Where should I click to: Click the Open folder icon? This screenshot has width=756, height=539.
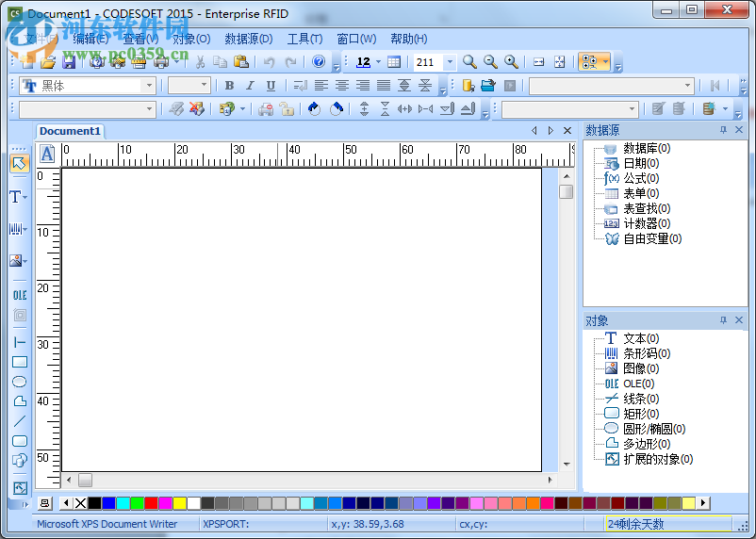[x=48, y=61]
